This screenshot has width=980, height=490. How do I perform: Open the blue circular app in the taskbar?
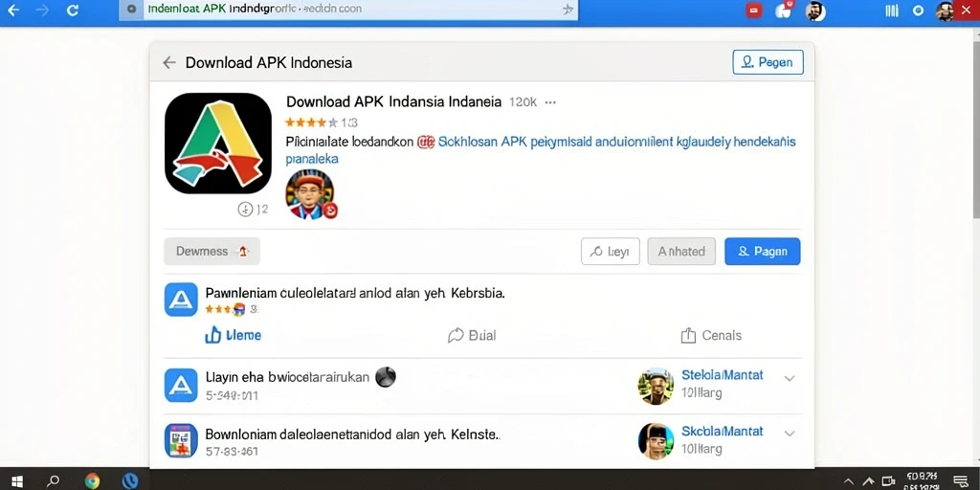click(130, 480)
